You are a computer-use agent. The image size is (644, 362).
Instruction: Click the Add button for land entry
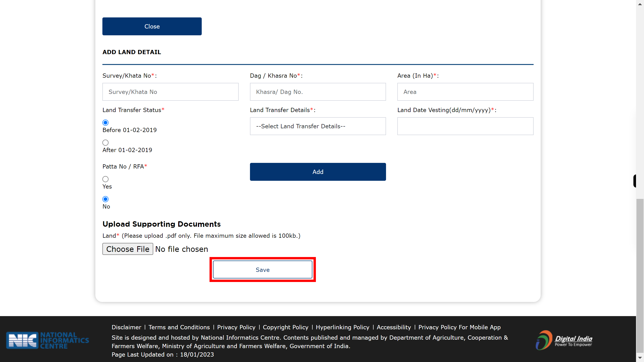[x=318, y=172]
